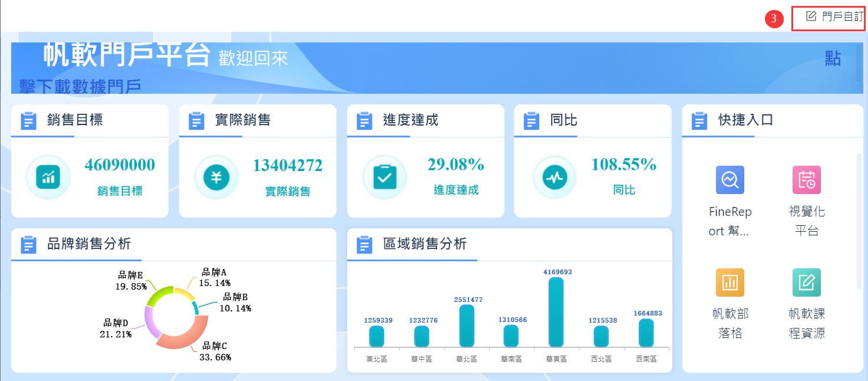The width and height of the screenshot is (868, 381).
Task: Click the 華東區 bar labeled 4169693
Action: click(556, 312)
